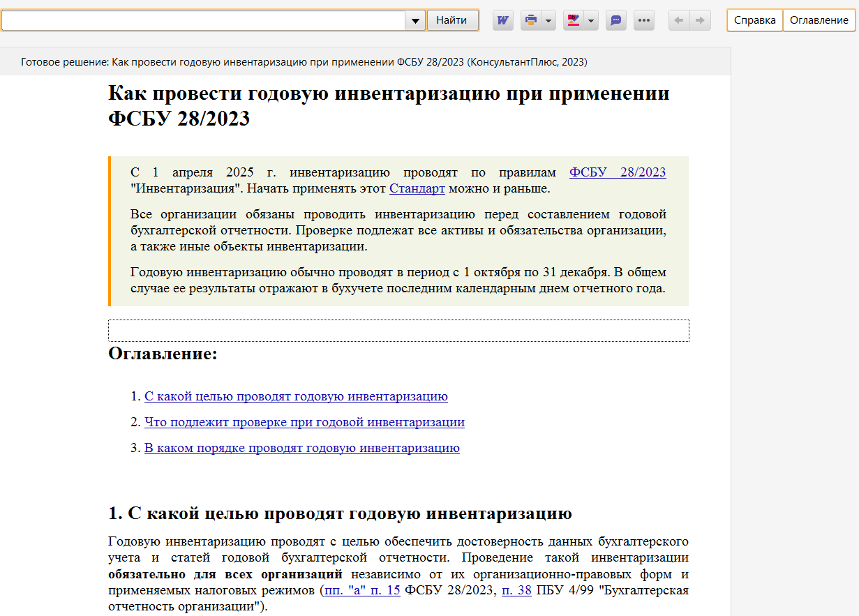The height and width of the screenshot is (616, 859).
Task: Open the three-dots more options menu
Action: tap(643, 20)
